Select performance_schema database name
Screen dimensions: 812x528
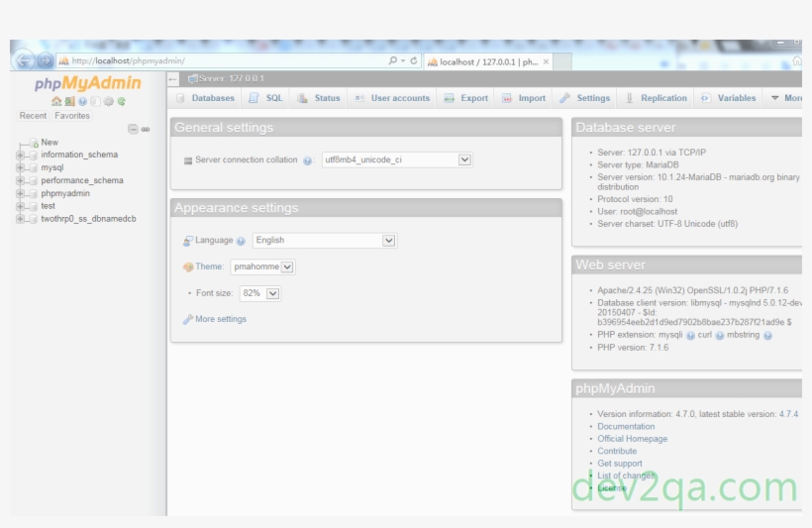82,180
